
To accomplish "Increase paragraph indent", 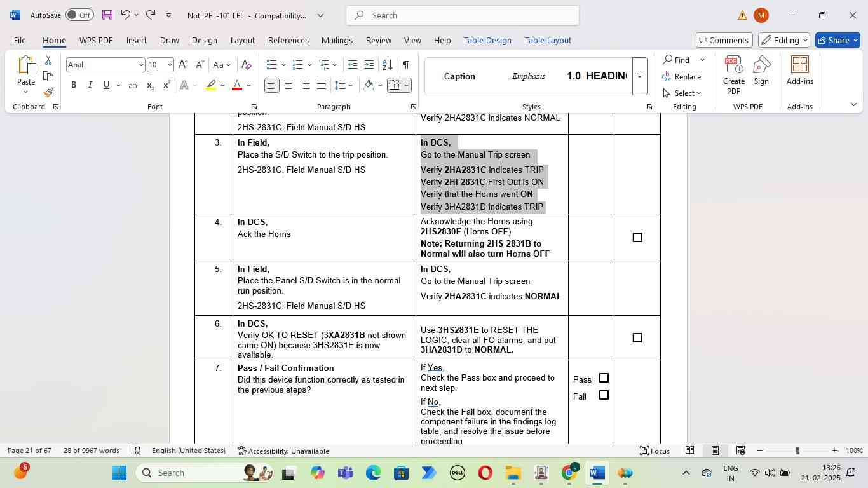I will [369, 65].
